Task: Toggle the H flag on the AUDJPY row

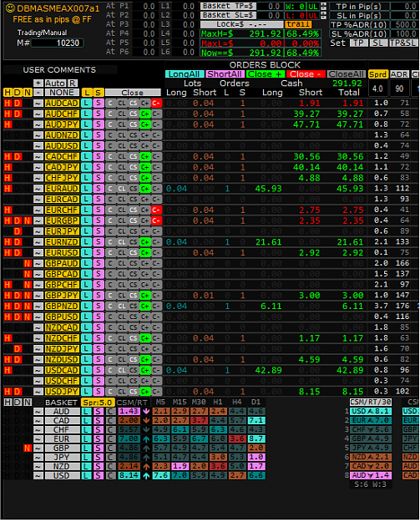Action: coord(8,124)
